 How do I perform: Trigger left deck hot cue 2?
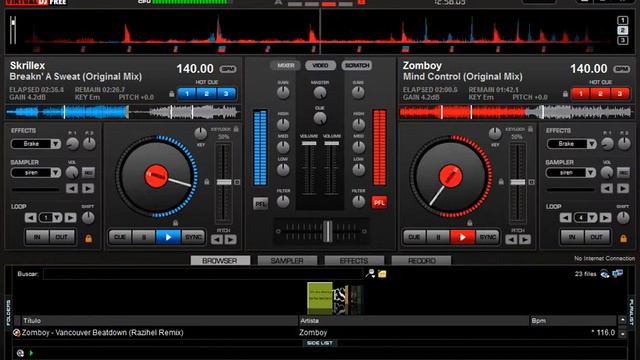point(206,94)
